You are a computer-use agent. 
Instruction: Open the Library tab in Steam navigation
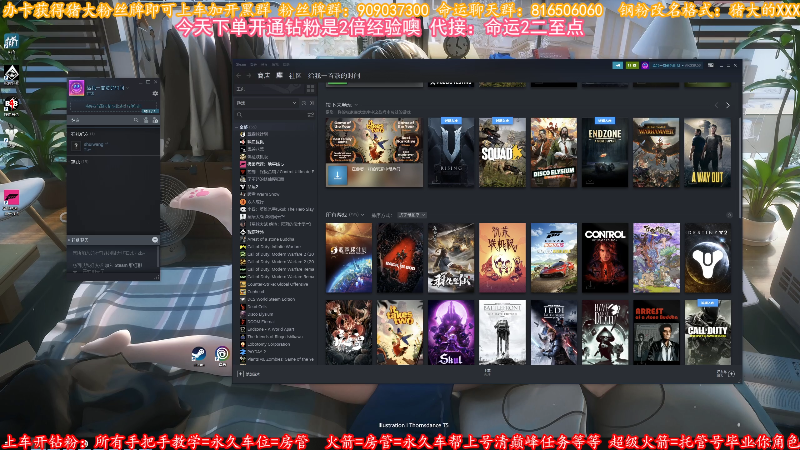[x=279, y=76]
